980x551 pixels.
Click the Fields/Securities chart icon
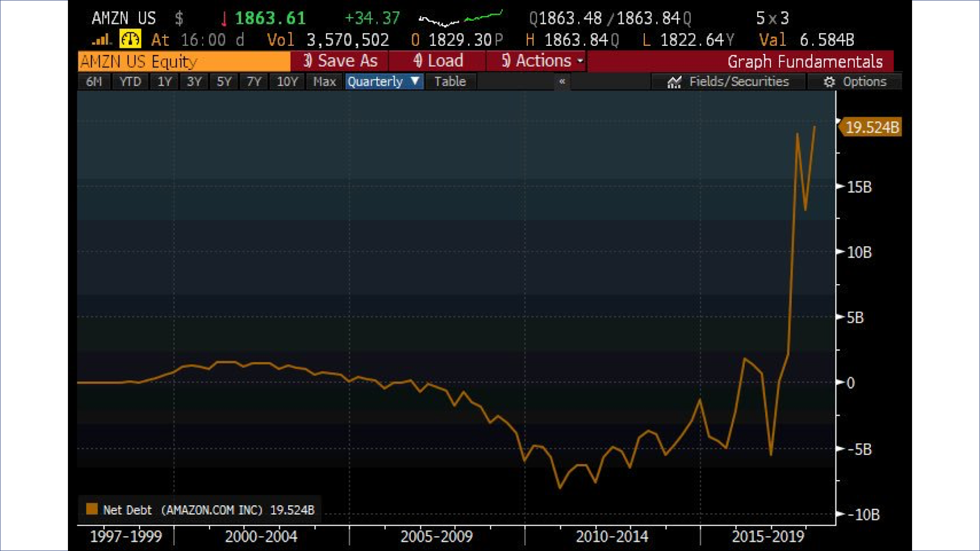click(x=674, y=82)
